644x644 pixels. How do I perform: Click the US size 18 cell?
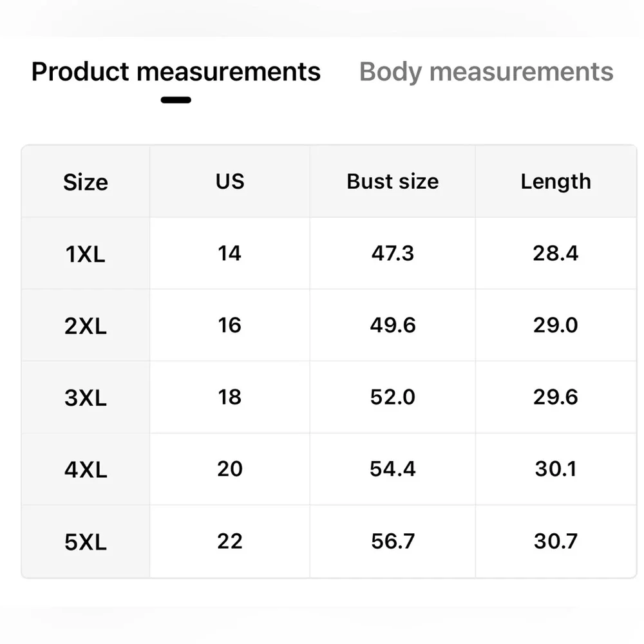(x=230, y=397)
